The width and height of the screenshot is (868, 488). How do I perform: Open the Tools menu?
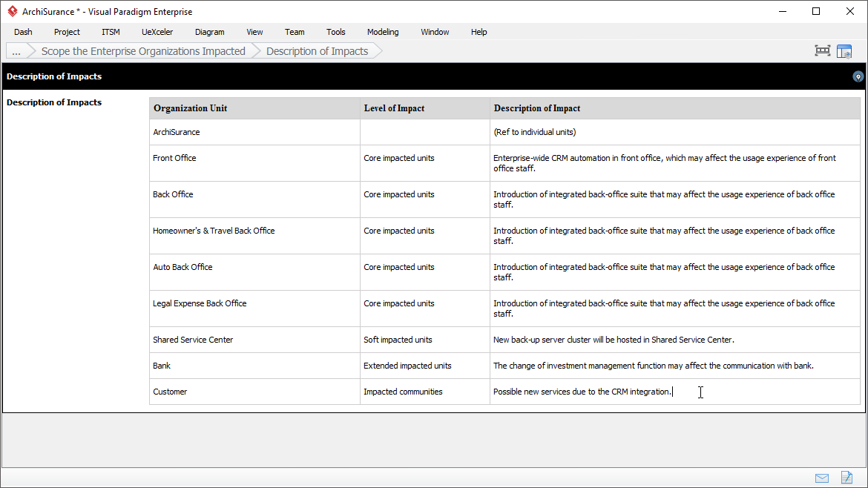tap(336, 32)
